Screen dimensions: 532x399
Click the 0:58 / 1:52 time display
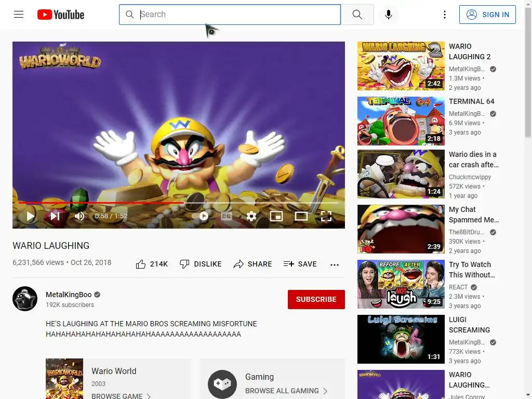click(111, 216)
